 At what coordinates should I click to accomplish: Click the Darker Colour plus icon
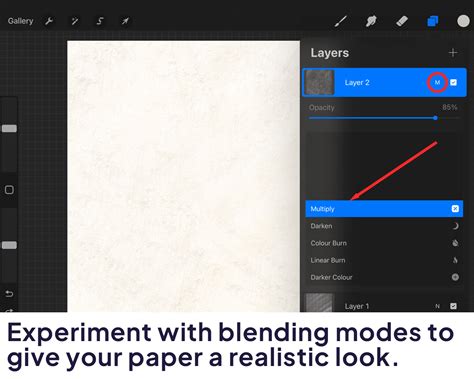coord(455,277)
